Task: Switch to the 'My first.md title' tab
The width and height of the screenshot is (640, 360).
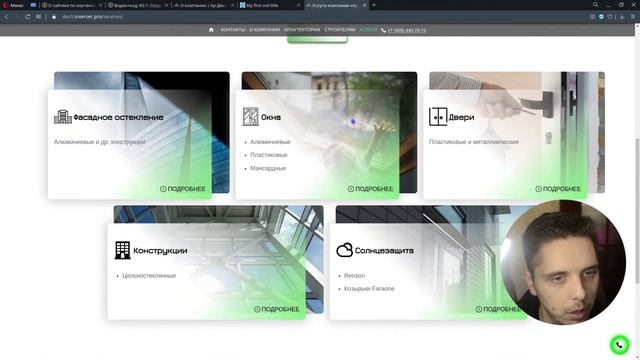Action: (270, 5)
